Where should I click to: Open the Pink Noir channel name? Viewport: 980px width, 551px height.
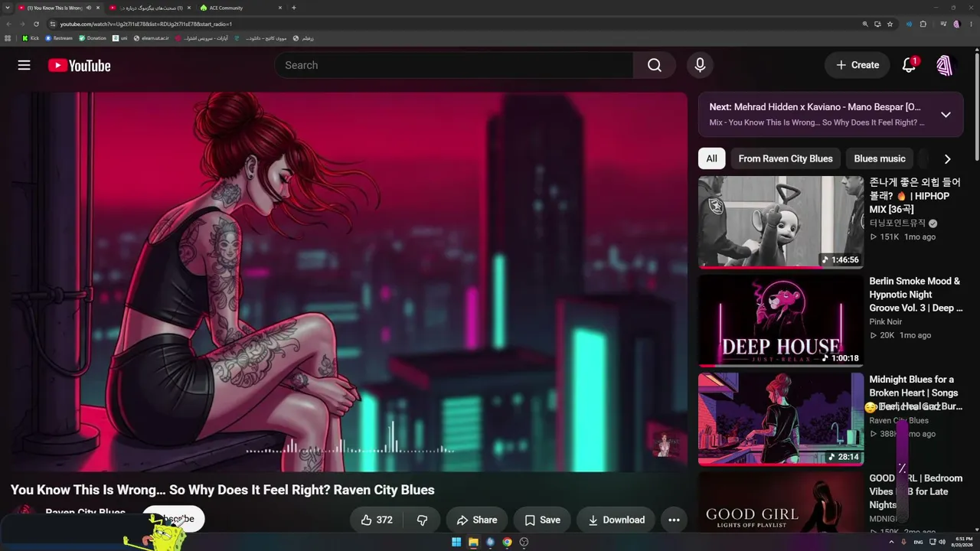point(886,322)
